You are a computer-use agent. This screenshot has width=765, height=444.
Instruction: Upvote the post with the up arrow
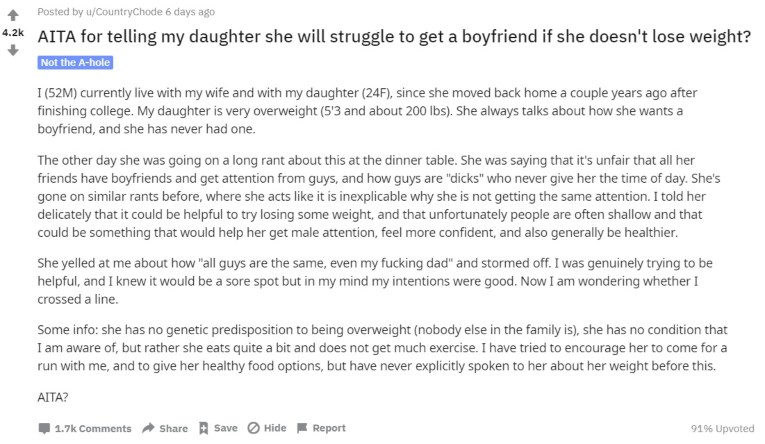13,16
